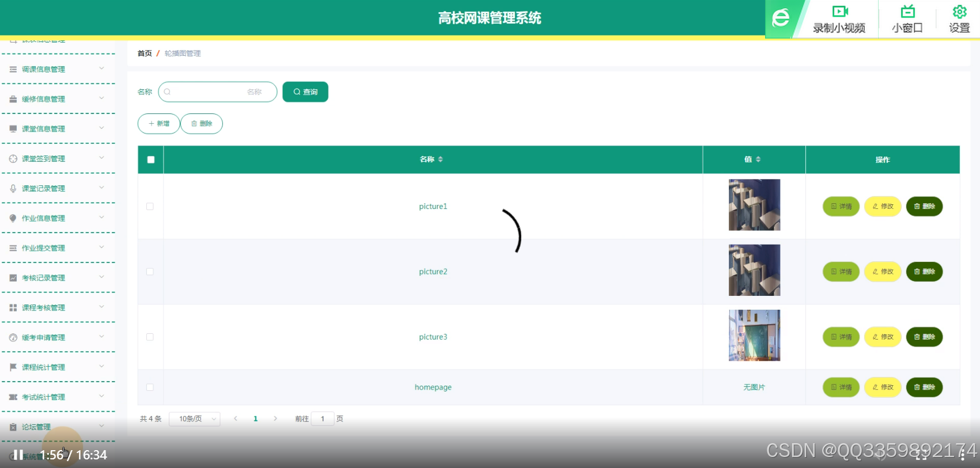Click the picture3 image thumbnail
The image size is (980, 468).
pos(754,336)
